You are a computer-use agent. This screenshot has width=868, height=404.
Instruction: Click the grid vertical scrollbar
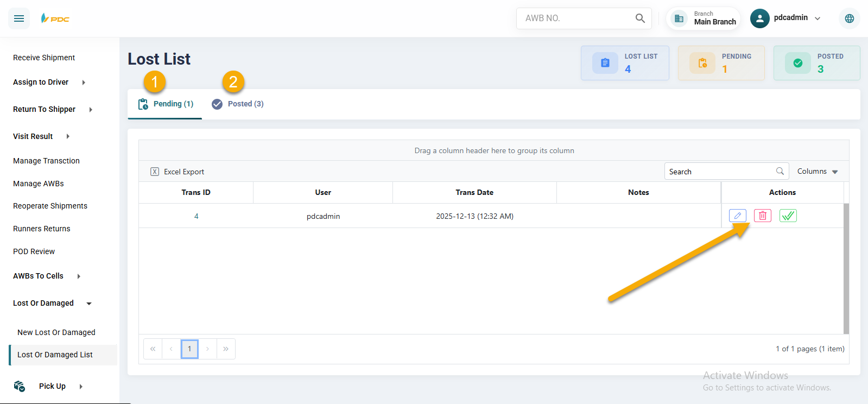846,268
